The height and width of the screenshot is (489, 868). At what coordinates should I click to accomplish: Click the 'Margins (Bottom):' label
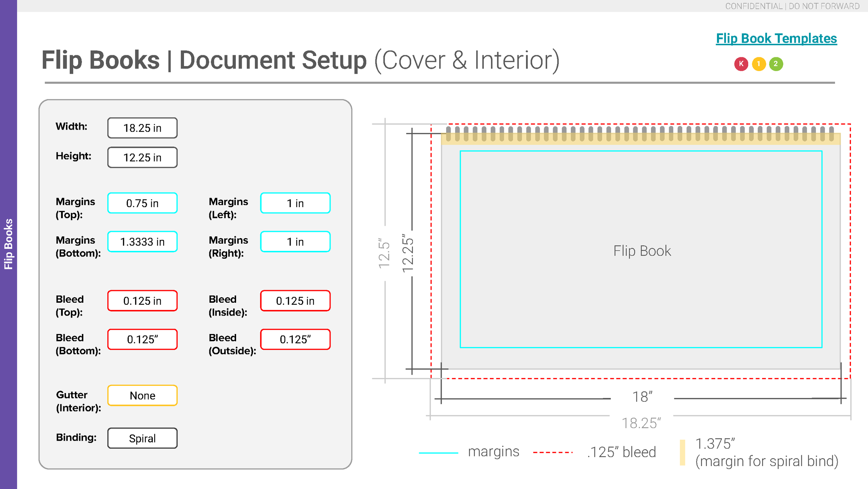[x=78, y=247]
